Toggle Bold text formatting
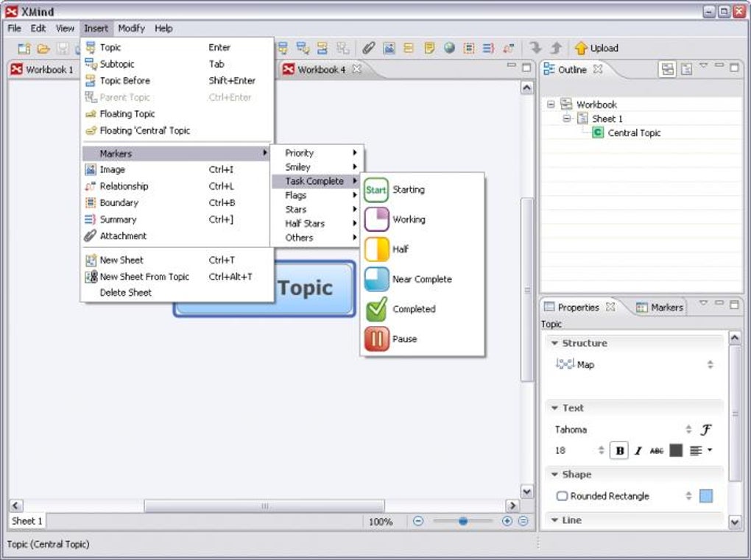Screen dimensions: 751x560 (x=619, y=450)
